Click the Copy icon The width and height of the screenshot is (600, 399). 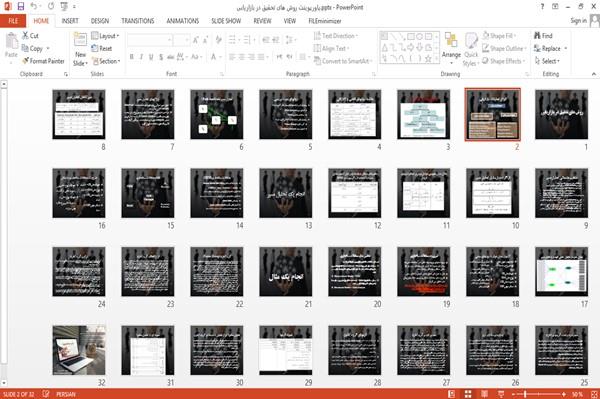click(25, 48)
